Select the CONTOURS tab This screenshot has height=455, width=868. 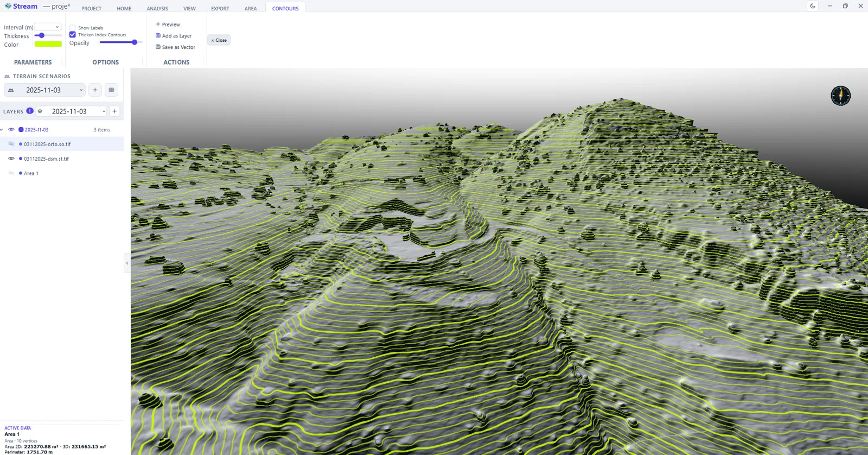tap(285, 9)
